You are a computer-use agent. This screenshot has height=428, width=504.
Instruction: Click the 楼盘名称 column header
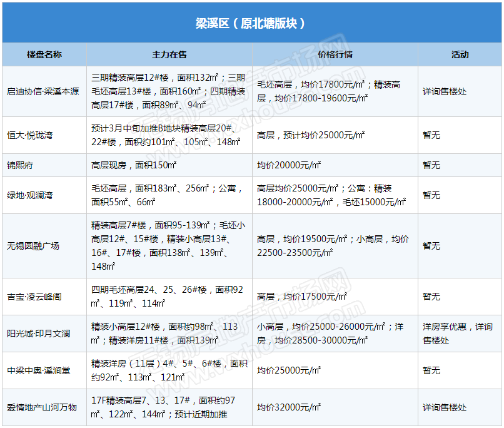click(x=44, y=54)
